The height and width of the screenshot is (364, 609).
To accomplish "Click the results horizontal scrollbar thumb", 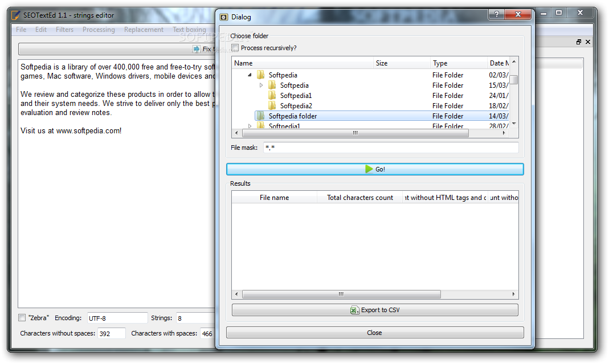I will click(x=341, y=294).
